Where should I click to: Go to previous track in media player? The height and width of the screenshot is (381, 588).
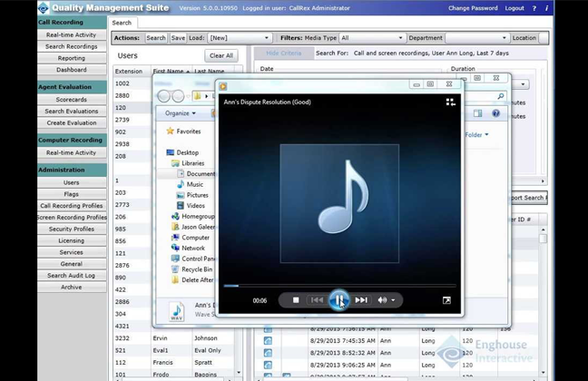[317, 300]
